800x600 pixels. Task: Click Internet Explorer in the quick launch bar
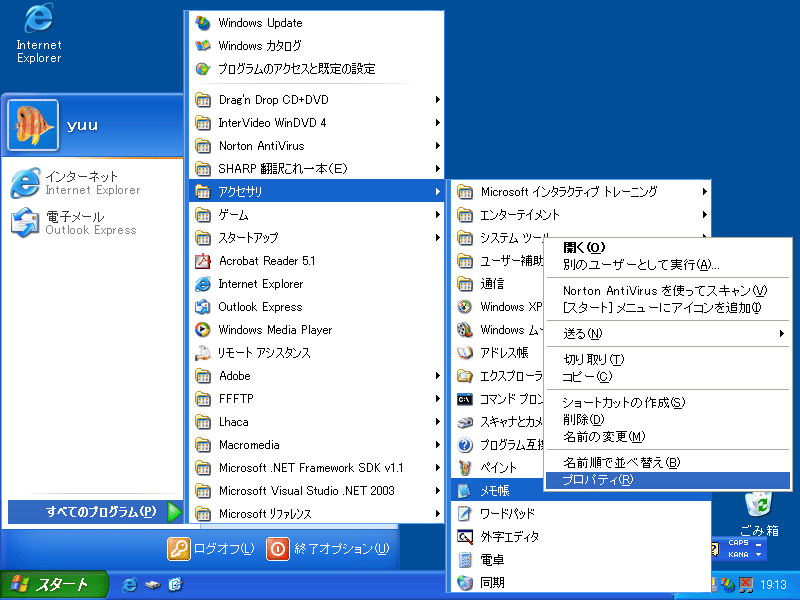click(130, 584)
